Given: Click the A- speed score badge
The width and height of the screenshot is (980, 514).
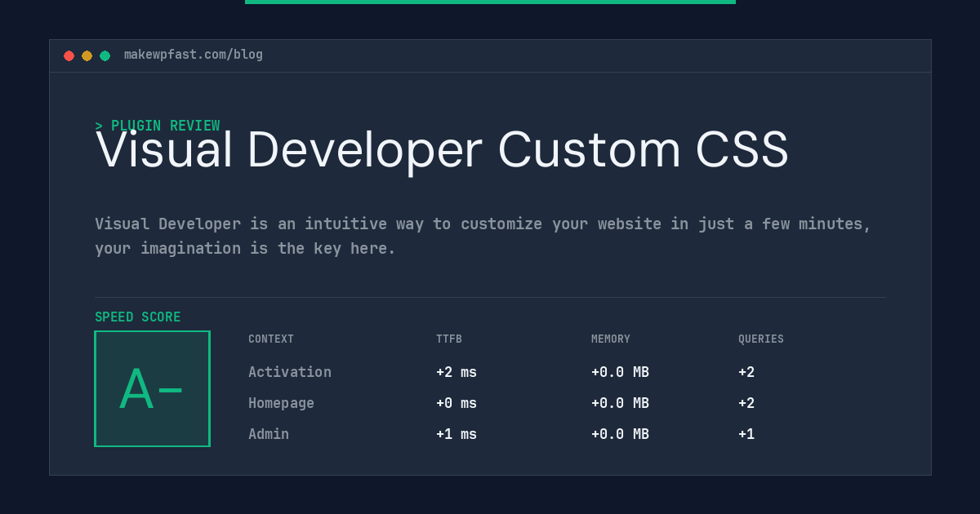Looking at the screenshot, I should [x=152, y=388].
